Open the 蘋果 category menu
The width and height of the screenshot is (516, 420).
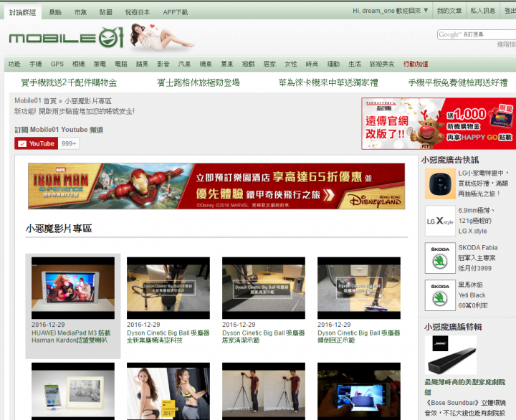point(142,64)
